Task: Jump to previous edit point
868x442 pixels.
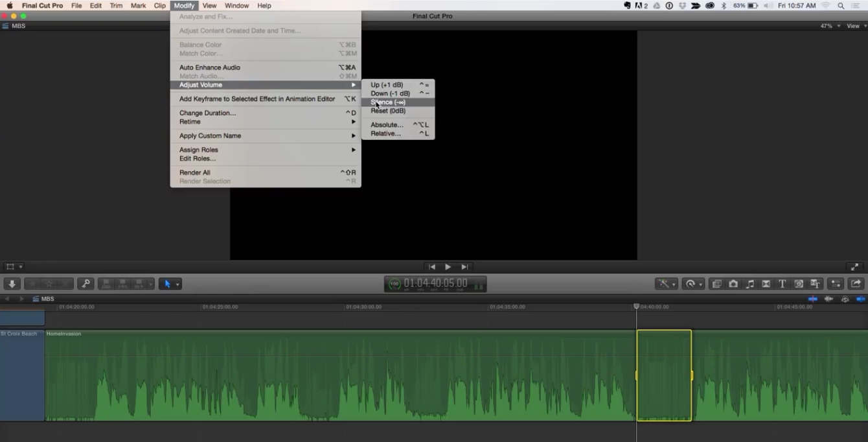Action: (x=432, y=267)
